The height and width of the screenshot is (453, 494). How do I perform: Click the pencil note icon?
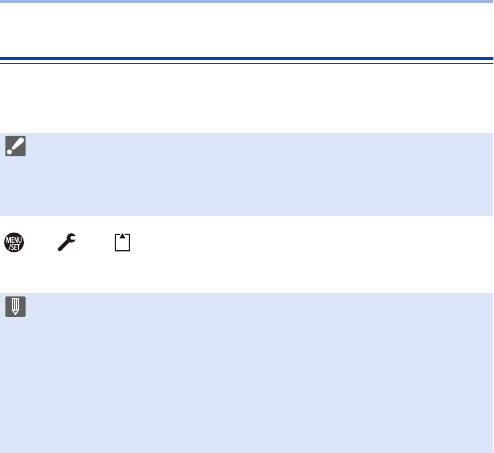[x=15, y=306]
